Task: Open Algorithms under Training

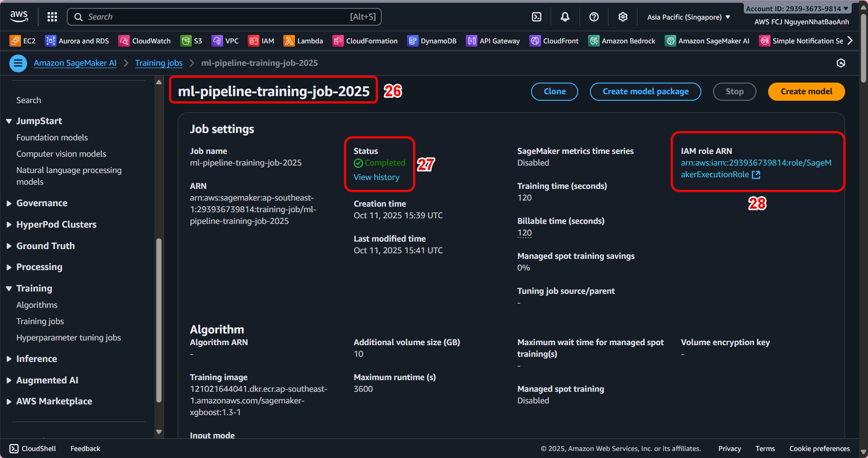Action: pyautogui.click(x=37, y=305)
